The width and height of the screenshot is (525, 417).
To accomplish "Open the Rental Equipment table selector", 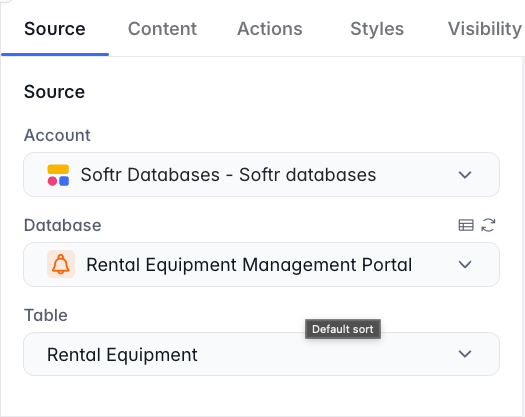I will pyautogui.click(x=261, y=354).
